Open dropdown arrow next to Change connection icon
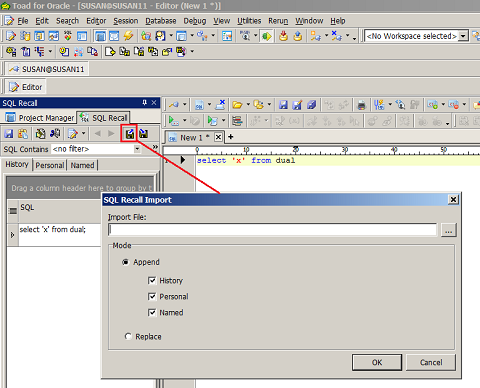Screen dimensions: 480x388 [x=184, y=105]
